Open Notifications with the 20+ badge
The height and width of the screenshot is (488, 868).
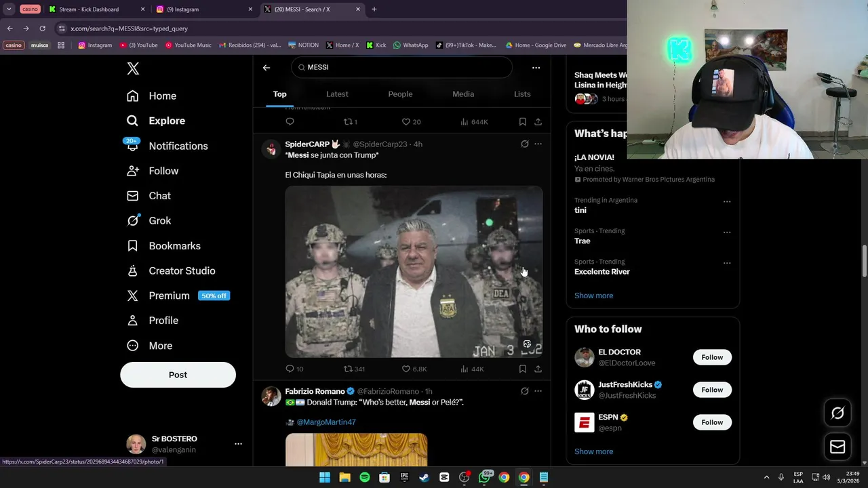coord(167,146)
